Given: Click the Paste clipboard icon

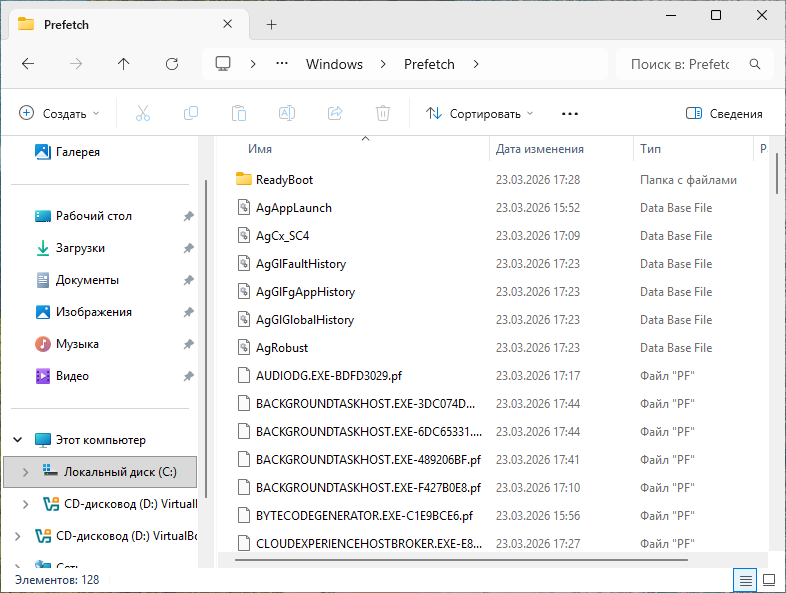Looking at the screenshot, I should 238,113.
